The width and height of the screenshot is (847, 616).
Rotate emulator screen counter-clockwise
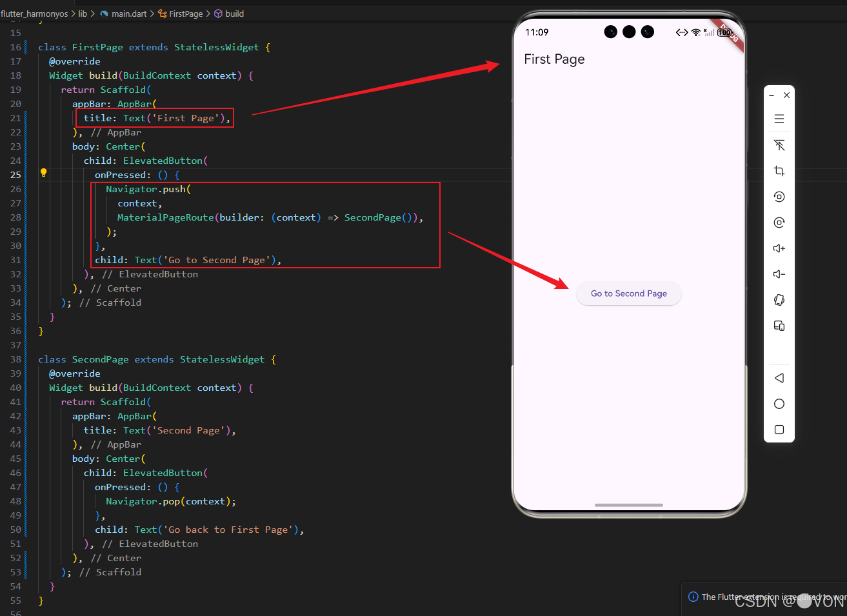coord(779,197)
